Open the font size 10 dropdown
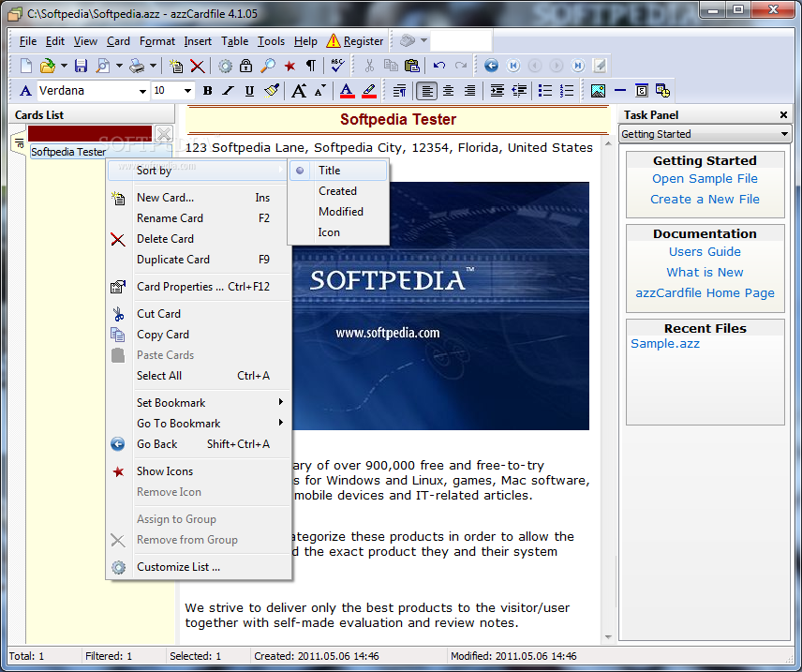This screenshot has height=672, width=802. pyautogui.click(x=187, y=91)
